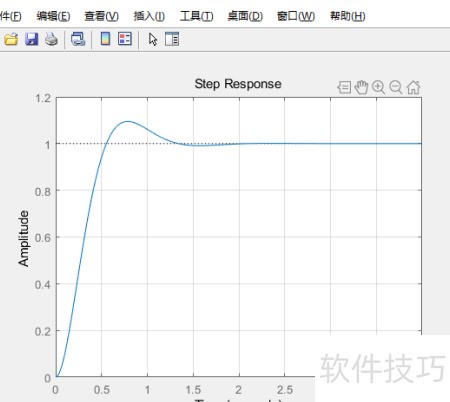
Task: Open the 文件(F) menu
Action: 11,16
